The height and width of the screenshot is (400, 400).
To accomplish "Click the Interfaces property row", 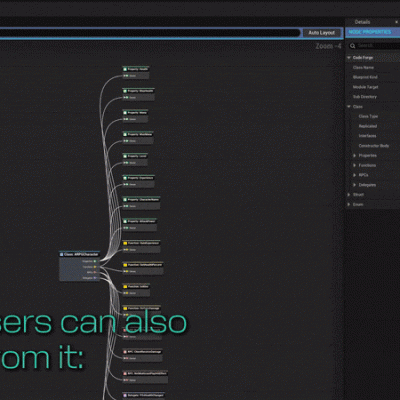I will [x=373, y=136].
